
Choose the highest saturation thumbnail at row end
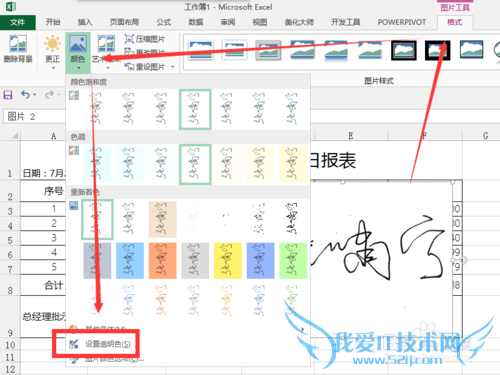(x=293, y=109)
